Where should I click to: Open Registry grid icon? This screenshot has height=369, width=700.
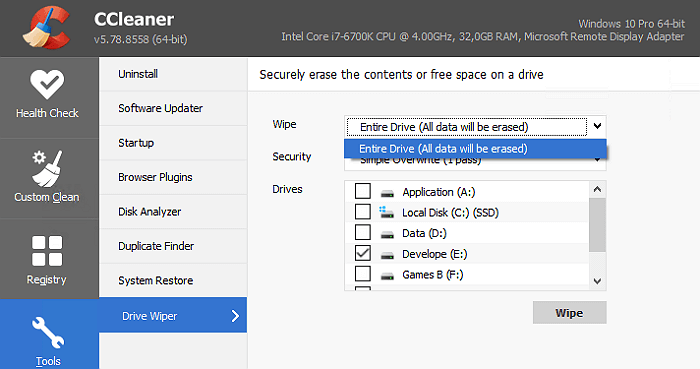[47, 251]
